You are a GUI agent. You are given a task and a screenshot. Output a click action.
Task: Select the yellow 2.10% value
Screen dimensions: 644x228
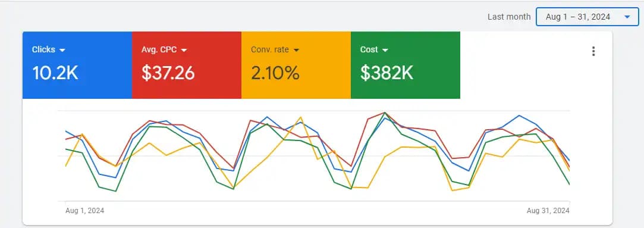(x=275, y=73)
